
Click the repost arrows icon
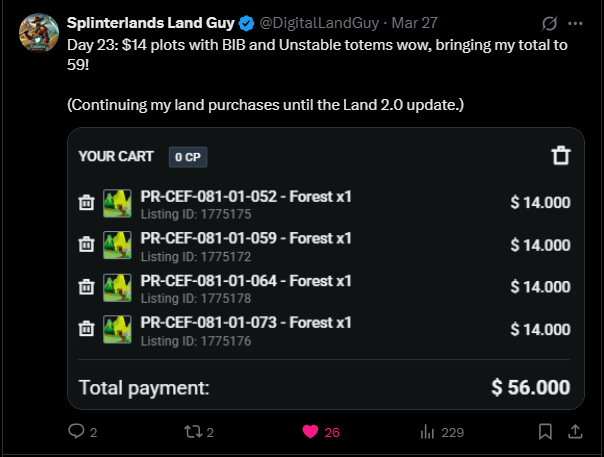[x=193, y=432]
